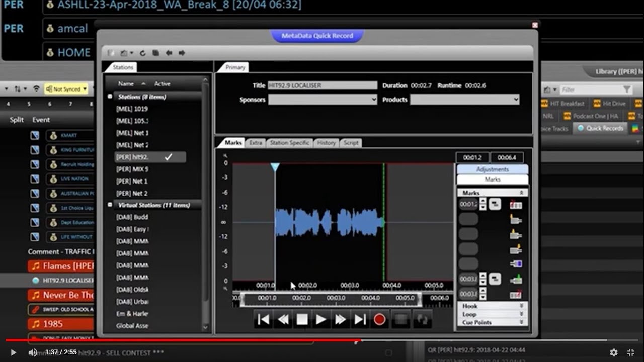Click the green dashed end marker line

tap(384, 221)
